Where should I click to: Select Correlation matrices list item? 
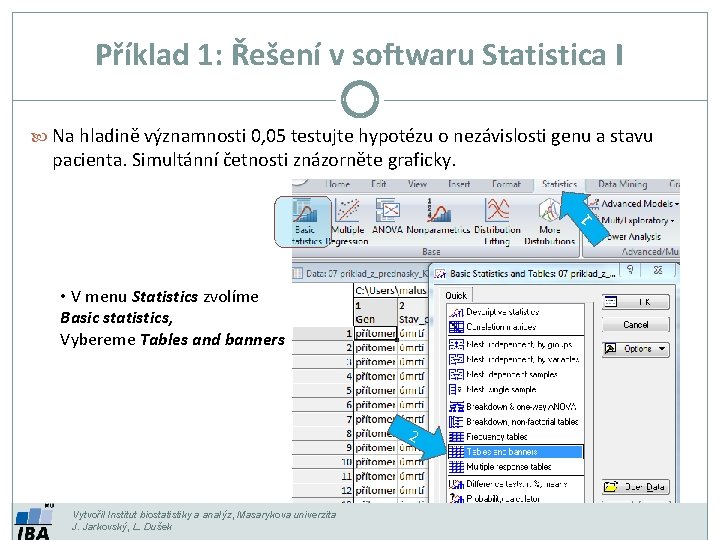pyautogui.click(x=515, y=327)
